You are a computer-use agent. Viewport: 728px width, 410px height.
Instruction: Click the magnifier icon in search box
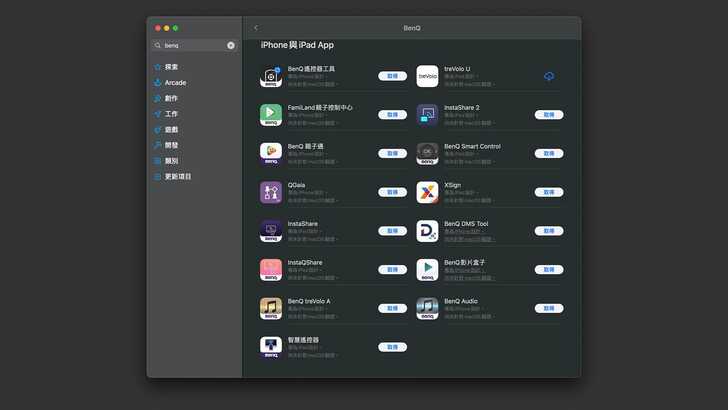point(157,46)
